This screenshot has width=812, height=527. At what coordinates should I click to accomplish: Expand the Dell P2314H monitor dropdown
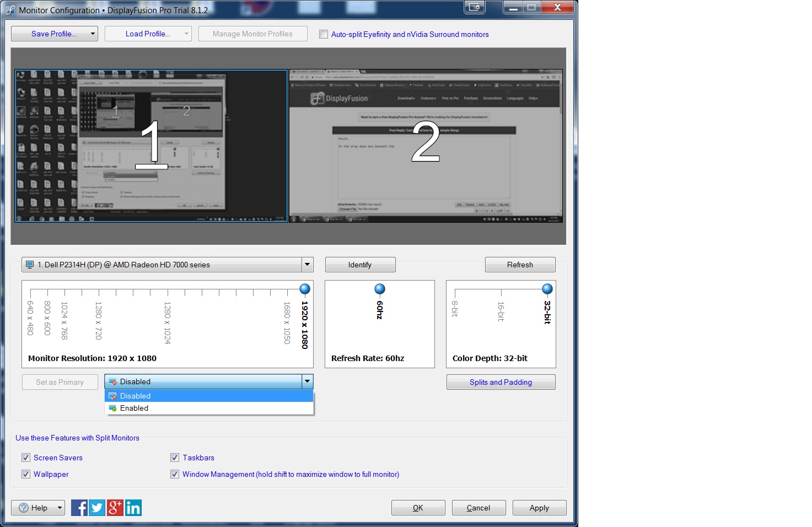307,265
